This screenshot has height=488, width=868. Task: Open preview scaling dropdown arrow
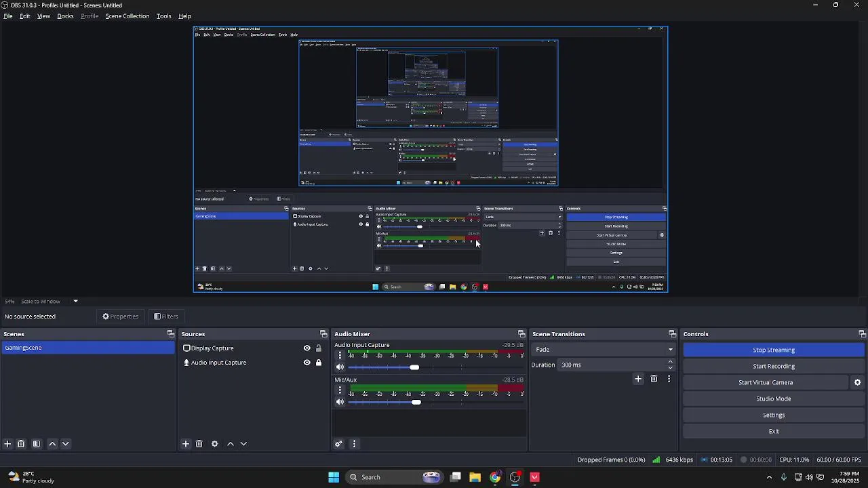point(75,302)
